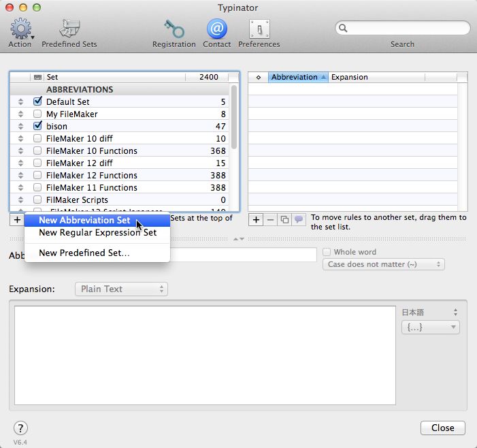Screen dimensions: 477x448
Task: Click the add set plus button
Action: (x=17, y=220)
